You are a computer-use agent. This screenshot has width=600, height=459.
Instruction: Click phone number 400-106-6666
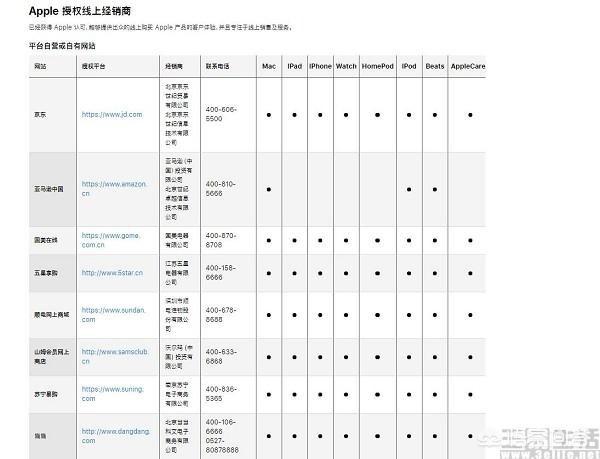click(x=220, y=426)
